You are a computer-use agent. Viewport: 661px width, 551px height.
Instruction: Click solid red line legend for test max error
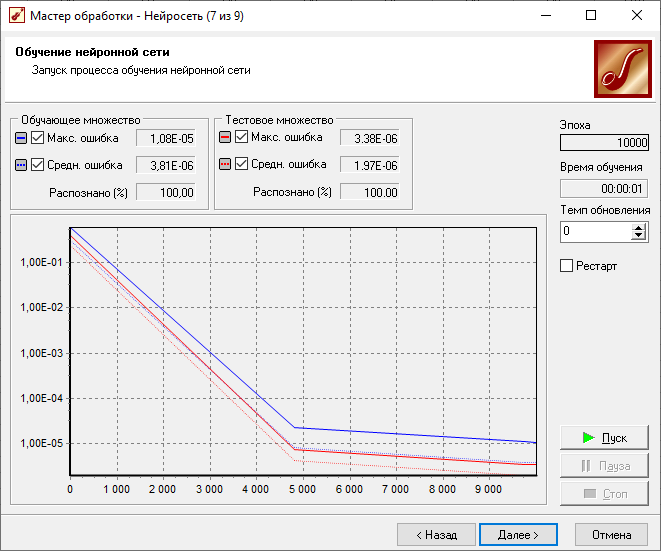coord(225,137)
